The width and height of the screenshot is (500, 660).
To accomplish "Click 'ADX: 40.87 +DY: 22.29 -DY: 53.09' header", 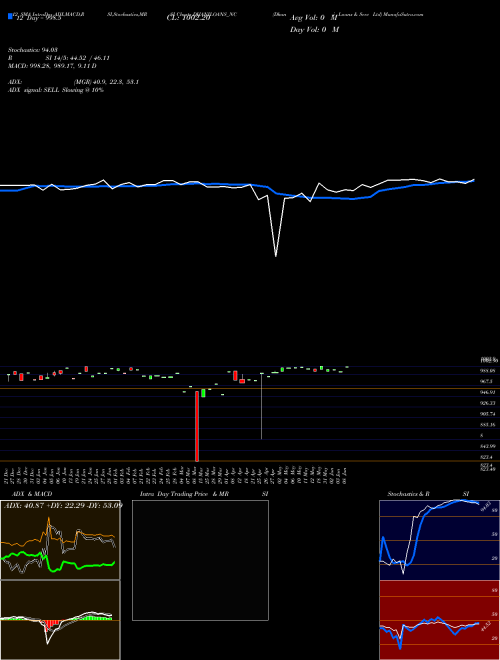I will pos(63,505).
